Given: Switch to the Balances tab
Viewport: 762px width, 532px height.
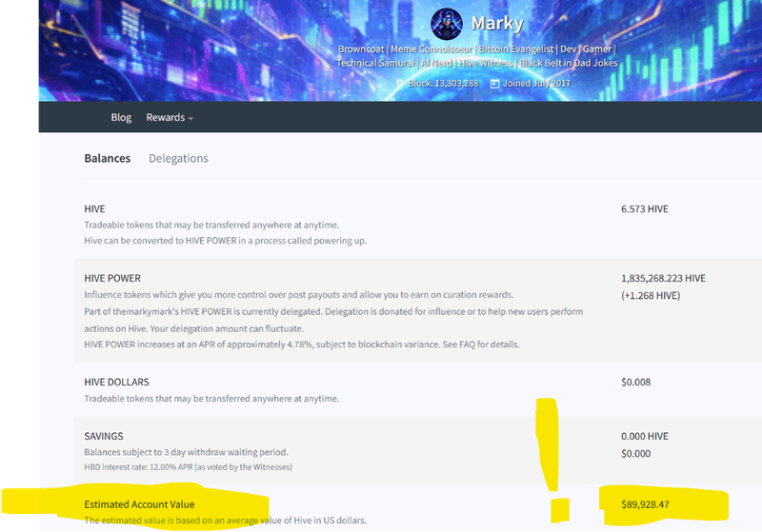Looking at the screenshot, I should click(108, 158).
